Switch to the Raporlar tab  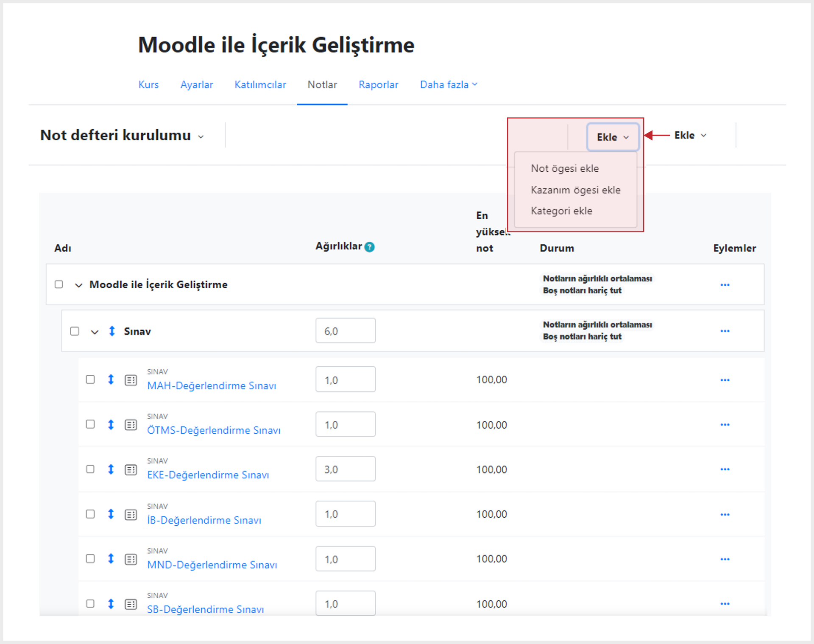tap(379, 85)
